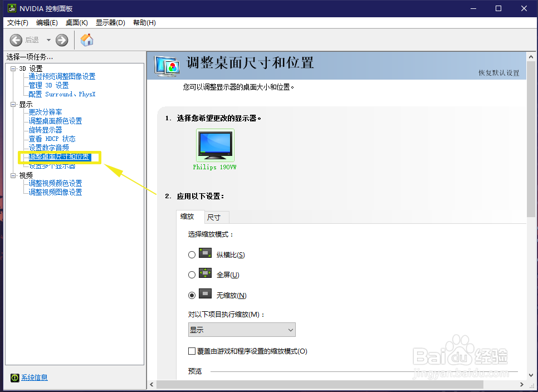Select the 全屏 scaling radio button
The height and width of the screenshot is (392, 538).
191,275
